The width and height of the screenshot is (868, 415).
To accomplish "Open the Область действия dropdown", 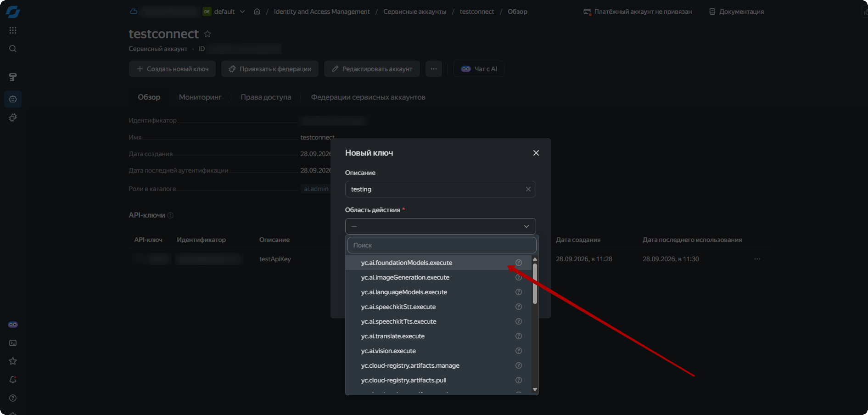I will point(441,226).
